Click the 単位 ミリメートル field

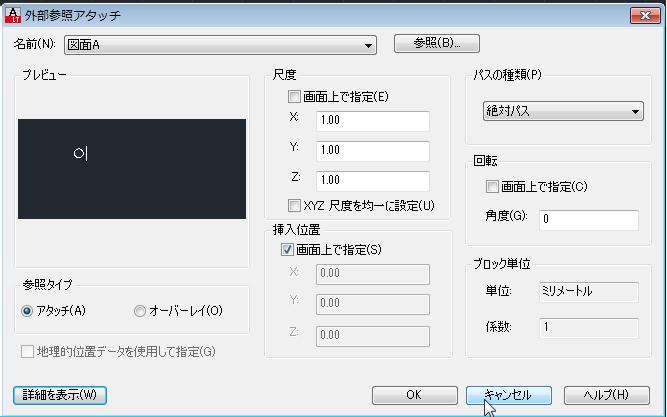click(x=589, y=292)
